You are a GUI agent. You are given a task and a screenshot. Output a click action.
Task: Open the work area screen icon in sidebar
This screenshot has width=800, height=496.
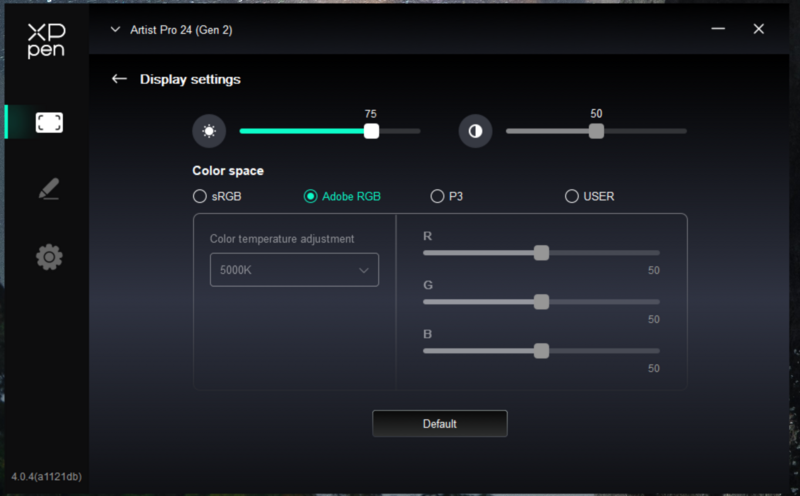(49, 122)
